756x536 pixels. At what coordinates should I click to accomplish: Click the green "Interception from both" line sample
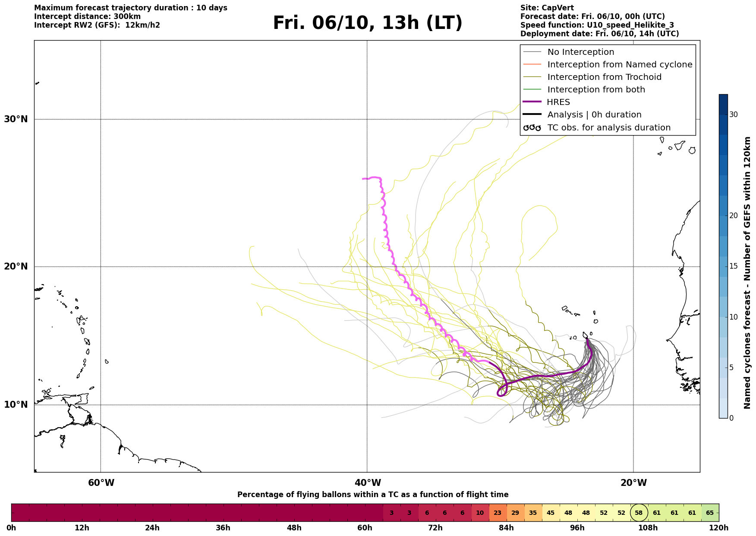532,89
